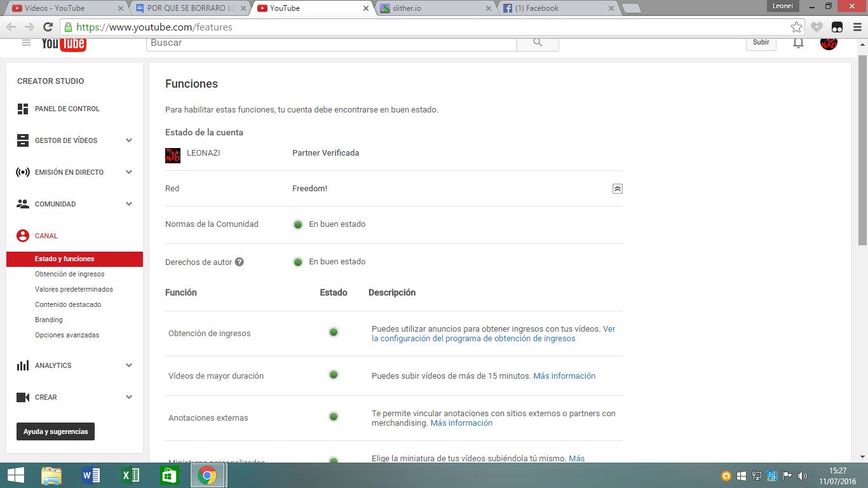The width and height of the screenshot is (868, 488).
Task: Expand the Gestor de vídeos chevron
Action: 129,140
